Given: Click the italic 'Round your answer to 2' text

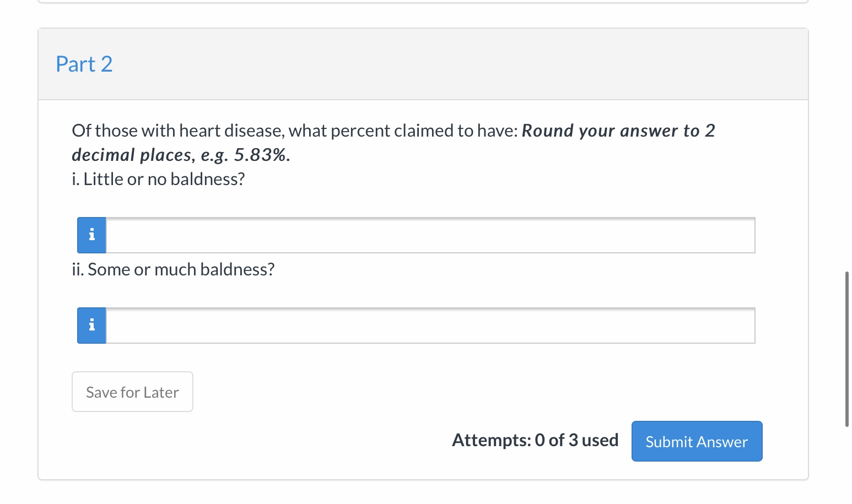Looking at the screenshot, I should pos(618,131).
